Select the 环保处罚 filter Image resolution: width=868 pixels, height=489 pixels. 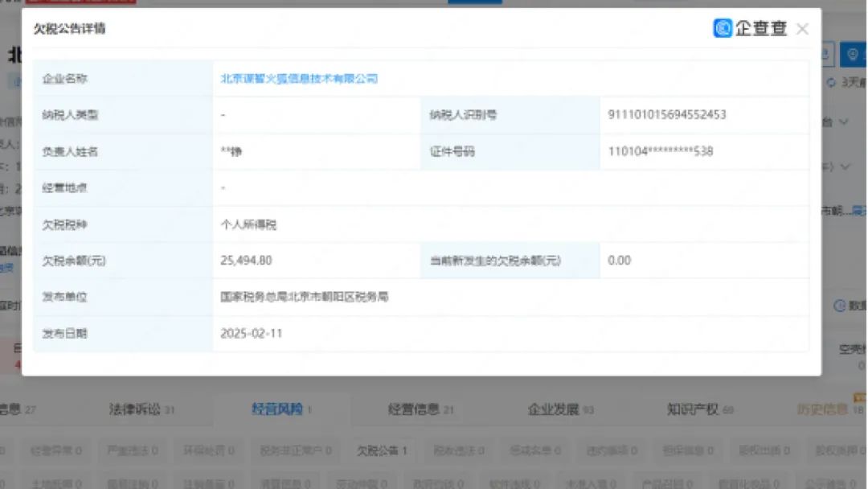[206, 450]
